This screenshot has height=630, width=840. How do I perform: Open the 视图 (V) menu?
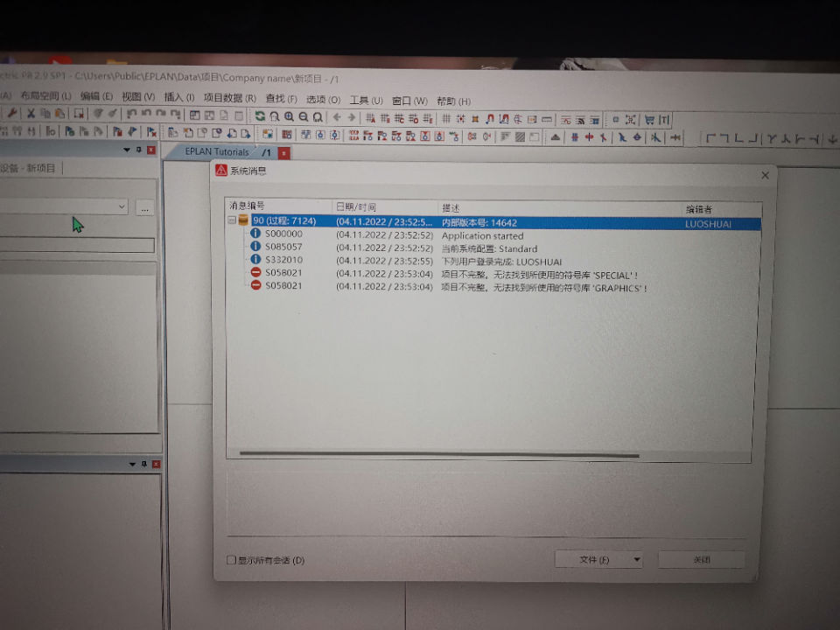click(x=138, y=97)
